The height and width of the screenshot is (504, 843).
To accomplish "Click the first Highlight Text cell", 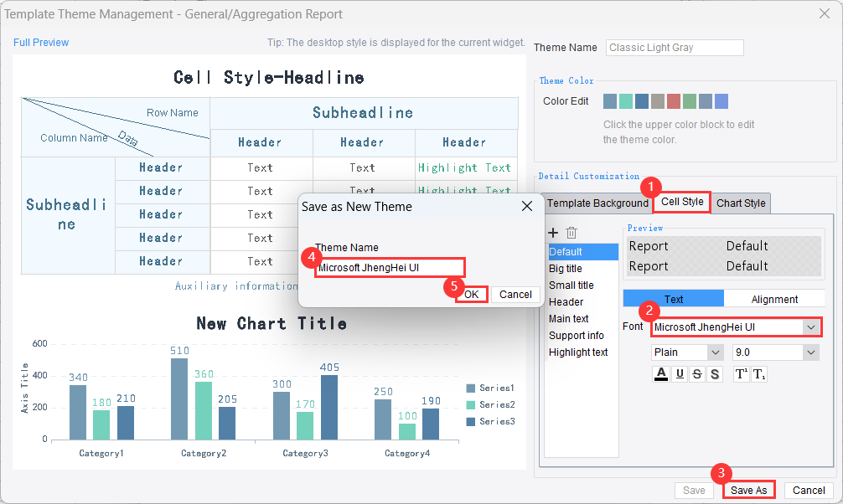I will click(x=464, y=167).
